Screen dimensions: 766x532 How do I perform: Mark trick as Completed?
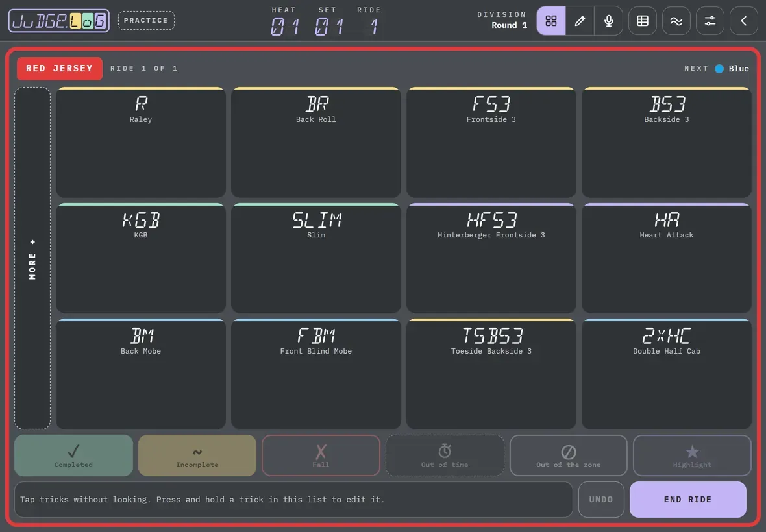73,455
